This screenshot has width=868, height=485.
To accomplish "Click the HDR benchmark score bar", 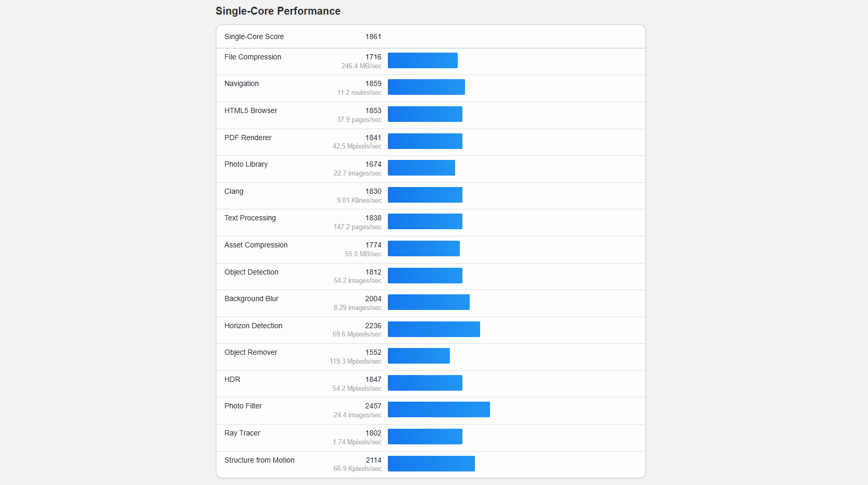I will (425, 383).
